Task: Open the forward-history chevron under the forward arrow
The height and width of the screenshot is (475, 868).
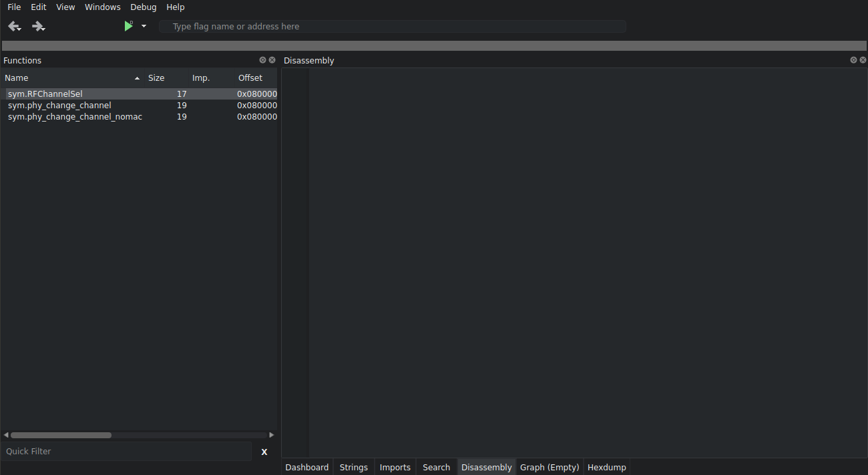Action: 43,29
